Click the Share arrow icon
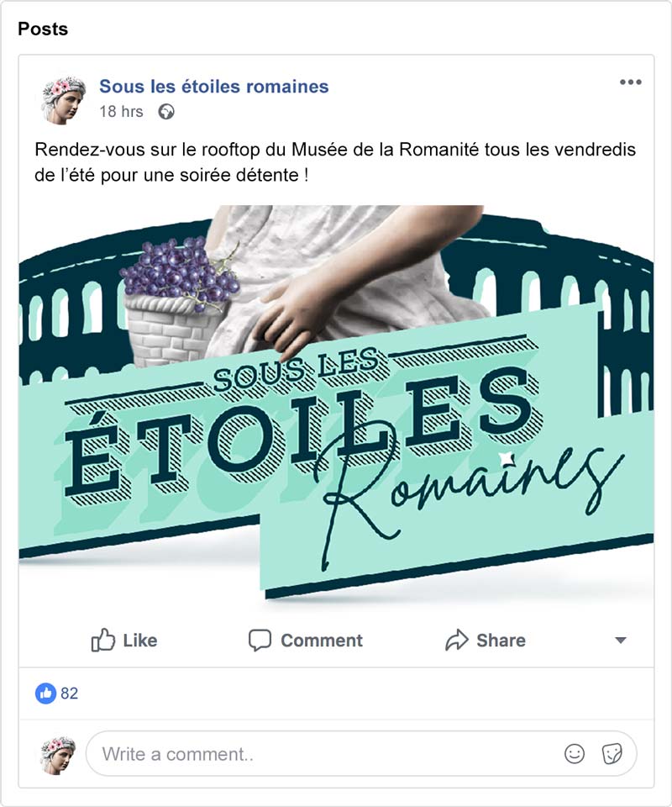The image size is (672, 807). pos(457,641)
